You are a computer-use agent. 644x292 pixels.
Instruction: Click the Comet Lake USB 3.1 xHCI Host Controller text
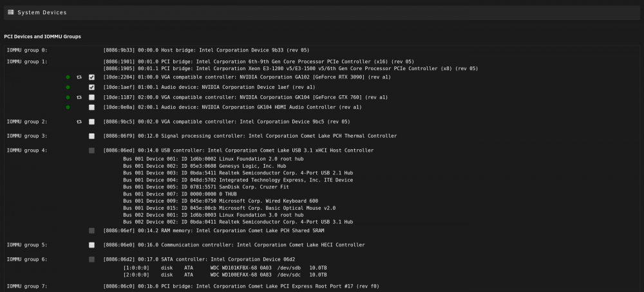[x=239, y=151]
